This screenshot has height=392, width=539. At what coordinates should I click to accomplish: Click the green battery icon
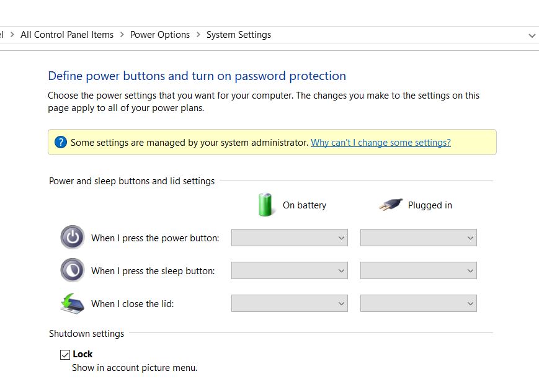[265, 205]
